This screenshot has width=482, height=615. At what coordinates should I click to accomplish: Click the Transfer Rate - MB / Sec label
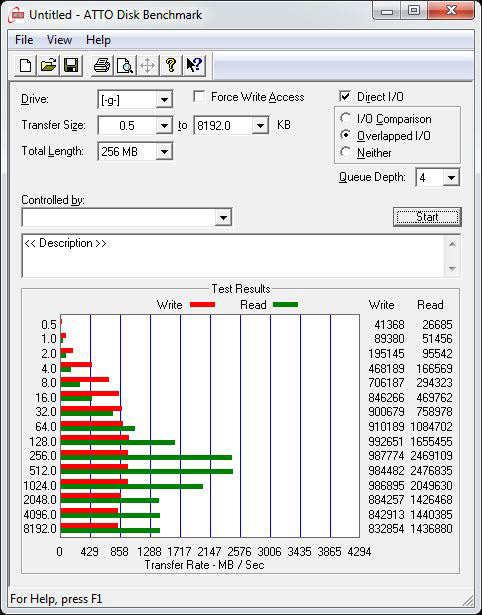click(204, 565)
